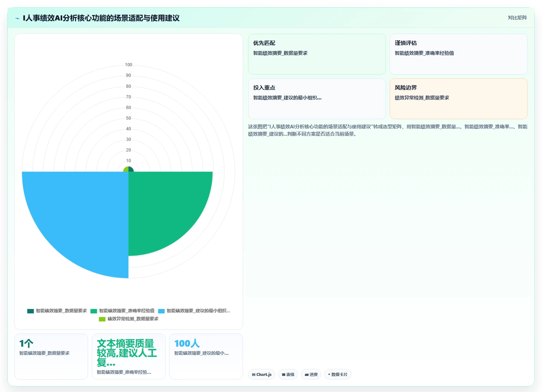Toggle legend item 绩效异常检测_数据量要求
542x392 pixels.
[129, 319]
